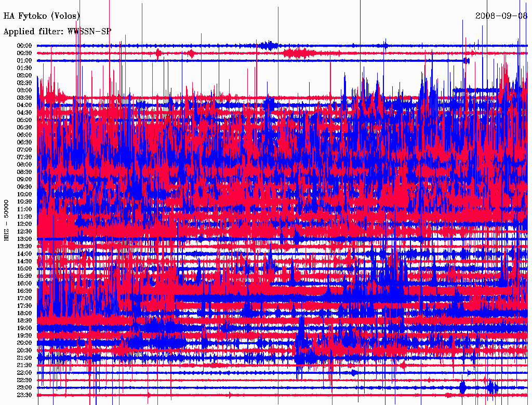Select the 09:30 time label
Image resolution: width=532 pixels, height=405 pixels.
coord(24,187)
